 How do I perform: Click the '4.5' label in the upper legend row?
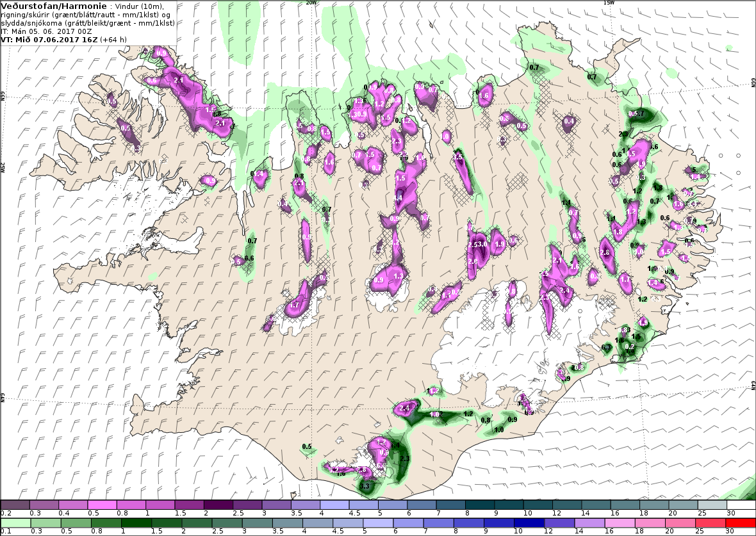[x=355, y=514]
